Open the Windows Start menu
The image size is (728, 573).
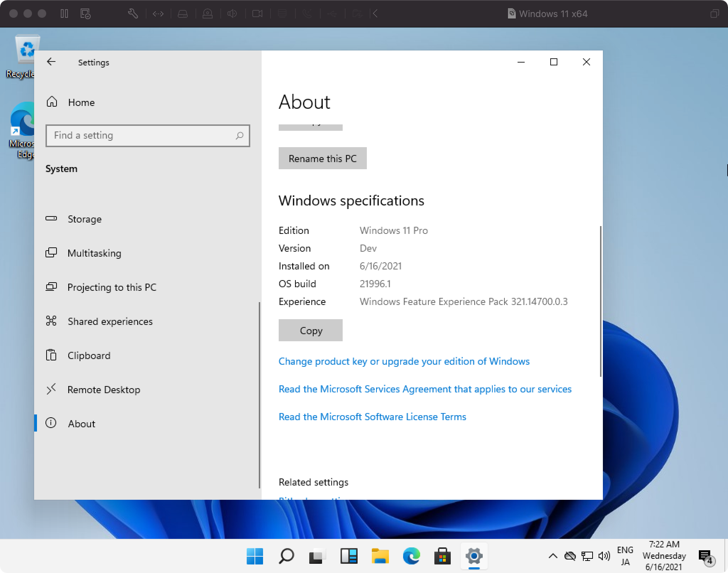coord(255,556)
